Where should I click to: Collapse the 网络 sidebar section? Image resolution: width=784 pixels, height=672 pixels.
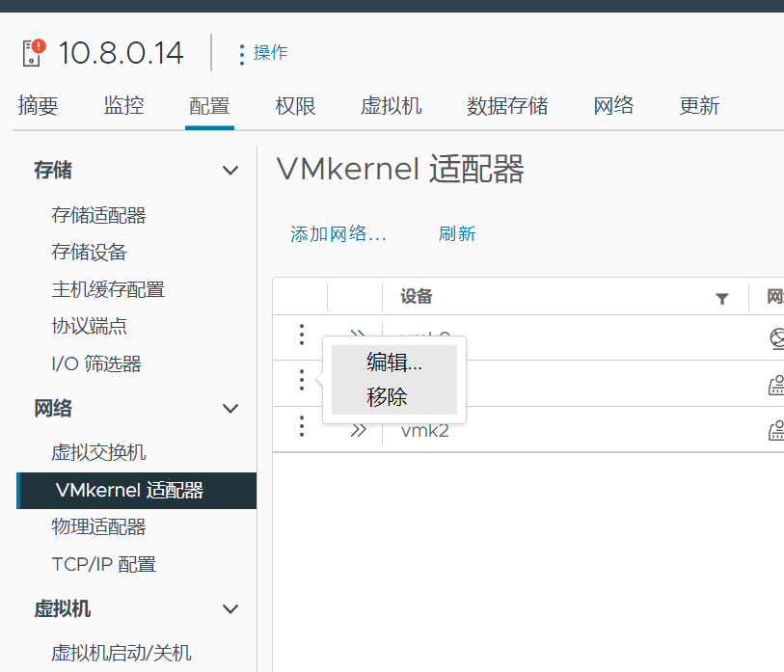point(230,409)
